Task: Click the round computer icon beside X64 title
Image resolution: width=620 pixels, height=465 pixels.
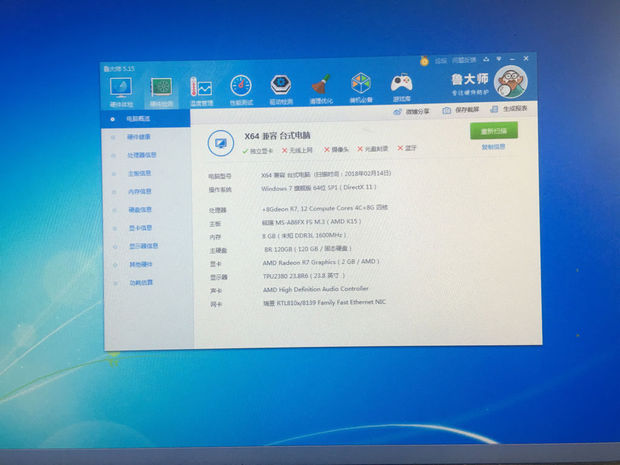Action: click(221, 143)
